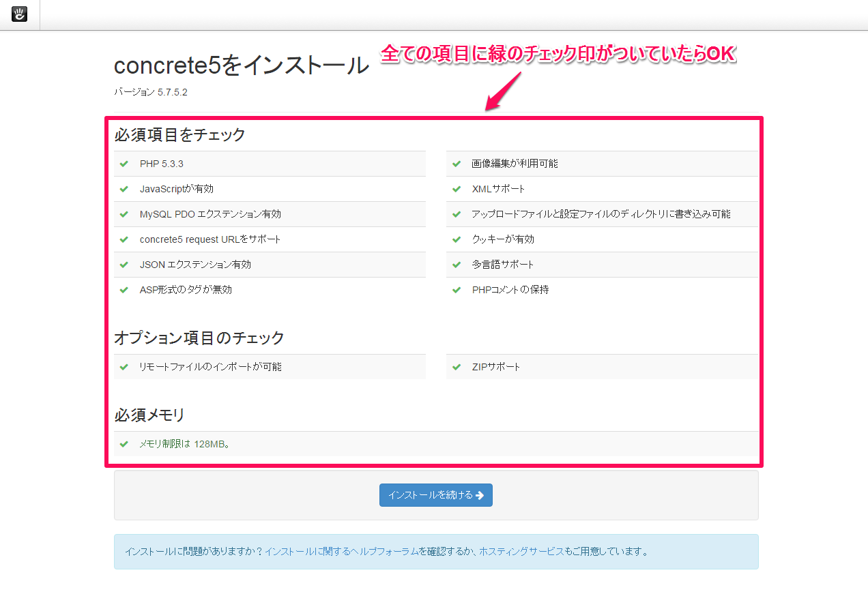This screenshot has width=868, height=594.
Task: Click the check icon for MySQL PDO エクステンション有効
Action: pos(124,214)
